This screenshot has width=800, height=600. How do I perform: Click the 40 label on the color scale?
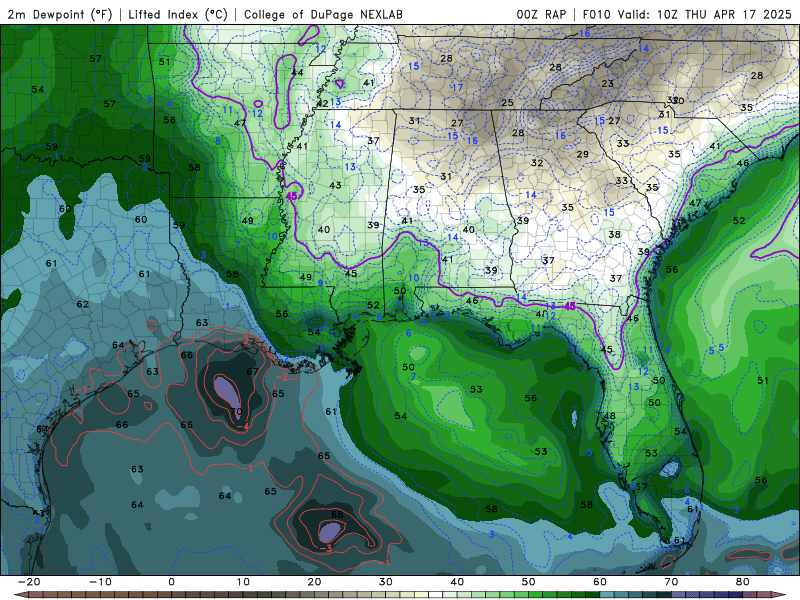(457, 582)
